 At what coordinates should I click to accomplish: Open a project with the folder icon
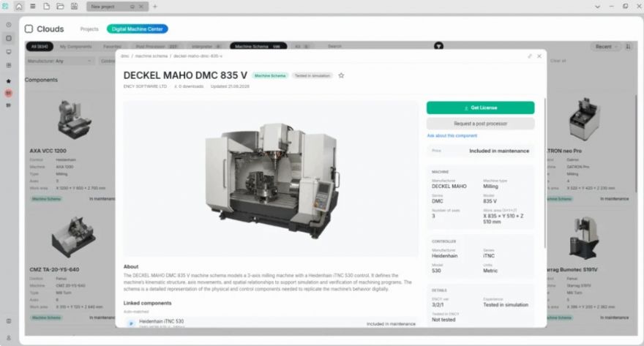[x=60, y=7]
